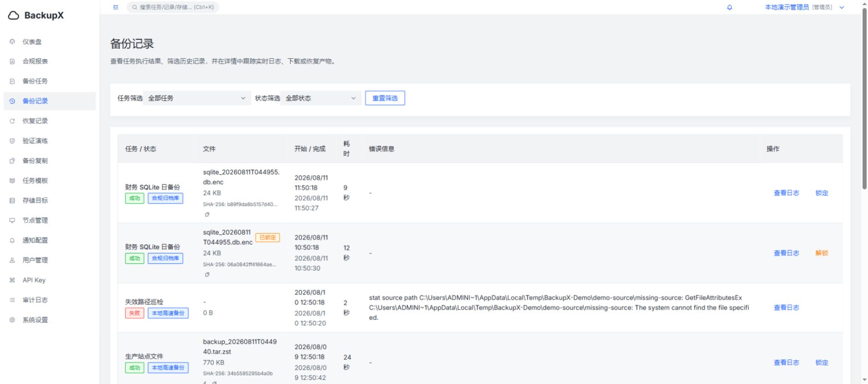The image size is (868, 384).
Task: Click the 文件 column header
Action: coord(209,149)
